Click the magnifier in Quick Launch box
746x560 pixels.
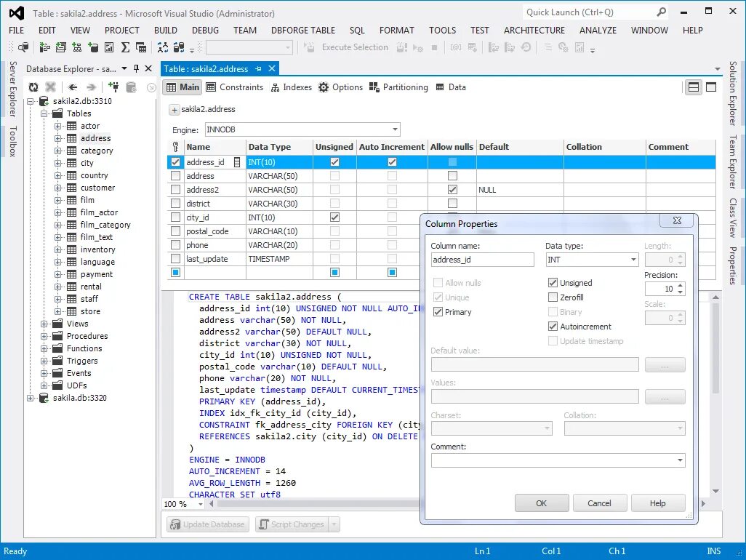click(x=662, y=12)
